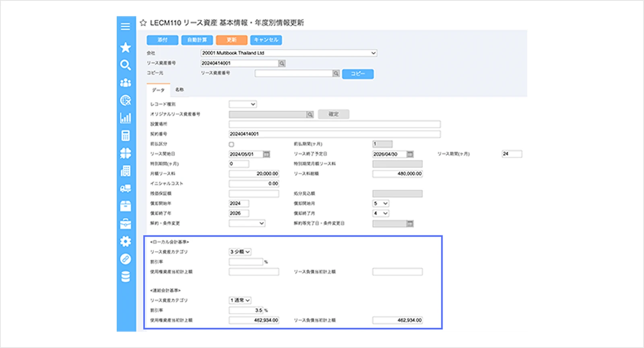Run the 自動計算 auto-calculate button

pyautogui.click(x=197, y=40)
